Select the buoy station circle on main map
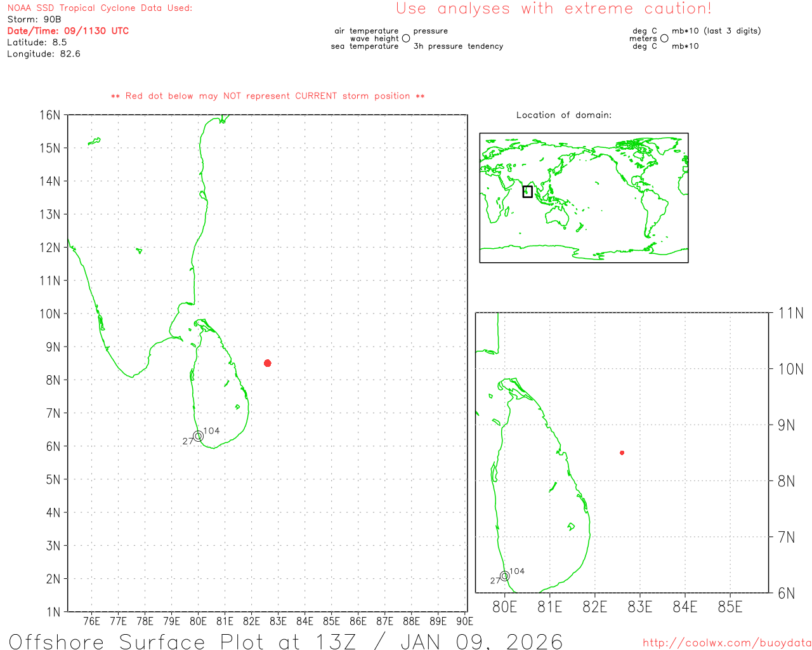Image resolution: width=812 pixels, height=650 pixels. (x=198, y=436)
